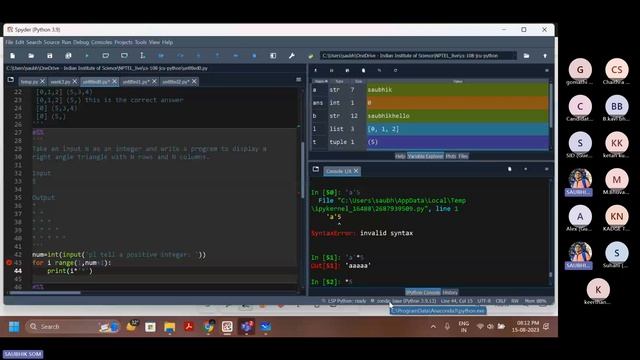Select variable row l of type list
The image size is (640, 360).
coord(430,129)
